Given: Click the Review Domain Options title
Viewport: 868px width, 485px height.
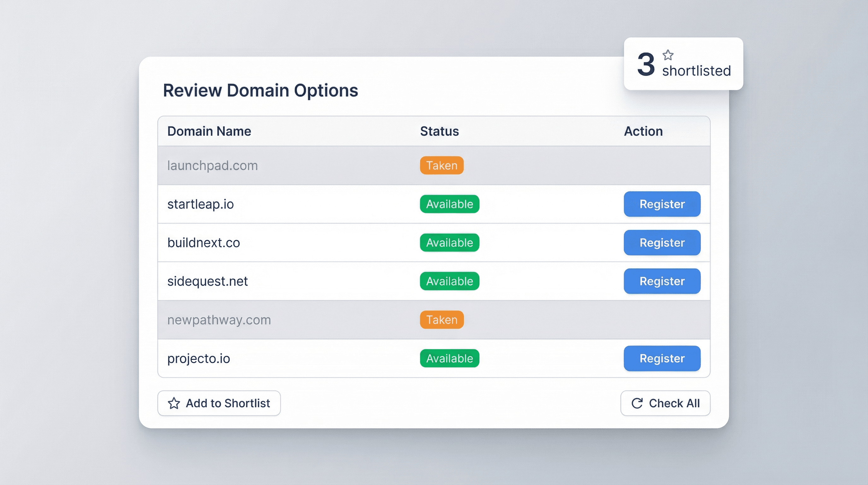Looking at the screenshot, I should tap(261, 90).
